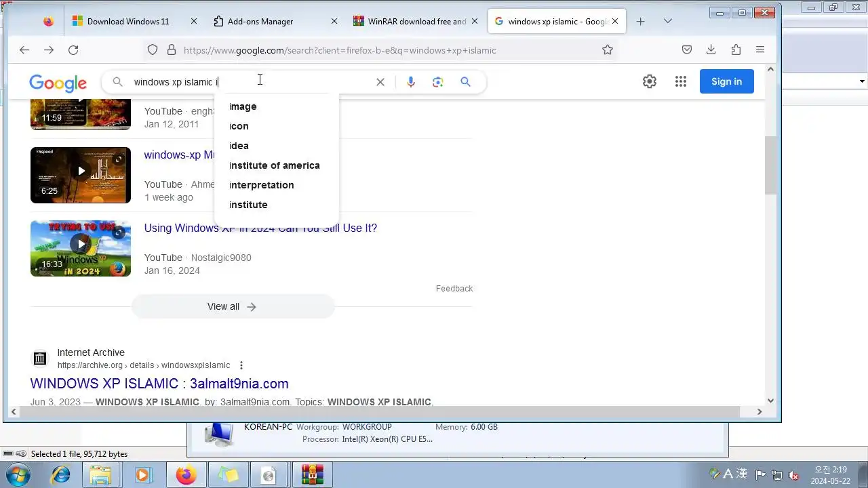The image size is (868, 488).
Task: Go to the Google logo homepage
Action: [58, 83]
